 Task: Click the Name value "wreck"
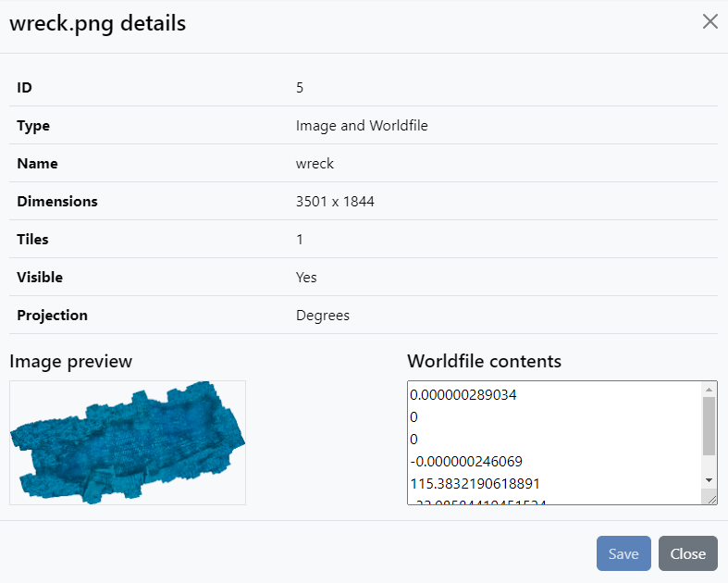(x=315, y=164)
